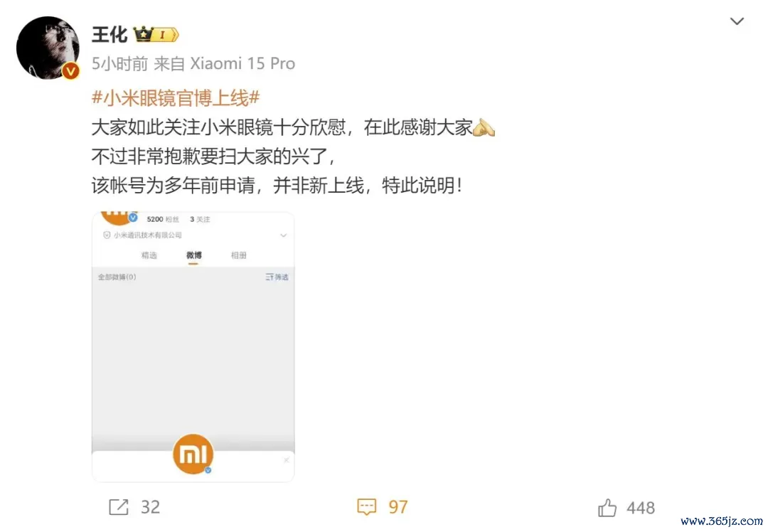Image resolution: width=768 pixels, height=532 pixels.
Task: Open 王化's profile avatar
Action: click(48, 48)
